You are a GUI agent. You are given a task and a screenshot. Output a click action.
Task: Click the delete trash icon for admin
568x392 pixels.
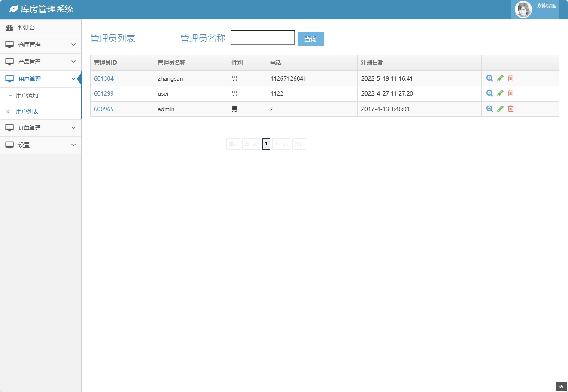[x=510, y=109]
